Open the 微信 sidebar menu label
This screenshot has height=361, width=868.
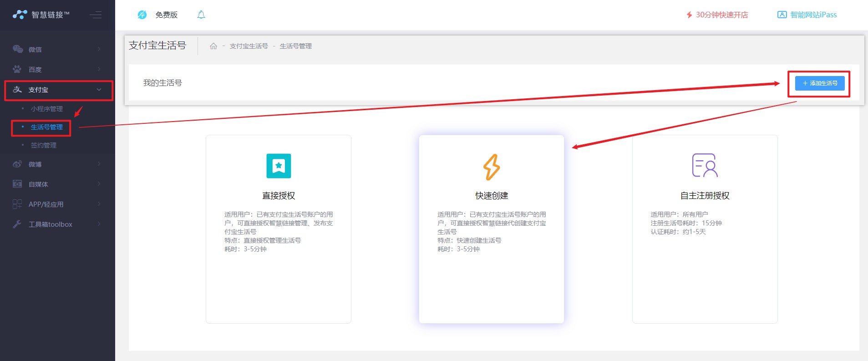click(35, 50)
